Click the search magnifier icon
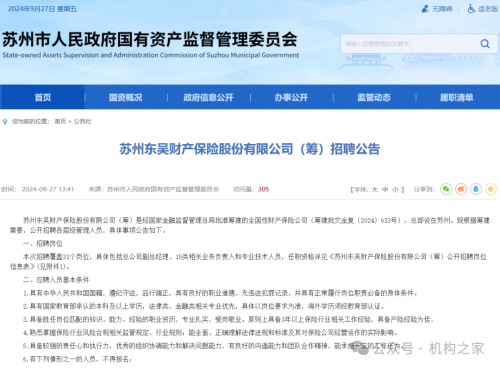Image resolution: width=500 pixels, height=368 pixels. click(x=485, y=44)
